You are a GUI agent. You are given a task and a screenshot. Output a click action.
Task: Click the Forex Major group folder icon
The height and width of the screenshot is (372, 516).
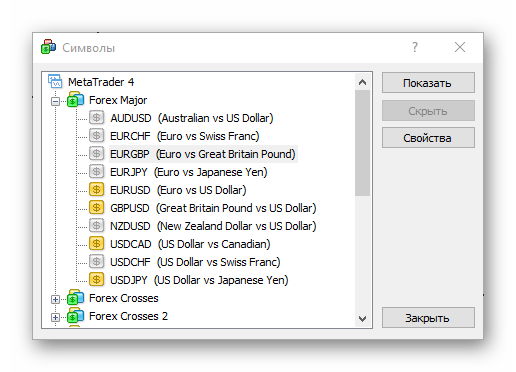(x=76, y=100)
